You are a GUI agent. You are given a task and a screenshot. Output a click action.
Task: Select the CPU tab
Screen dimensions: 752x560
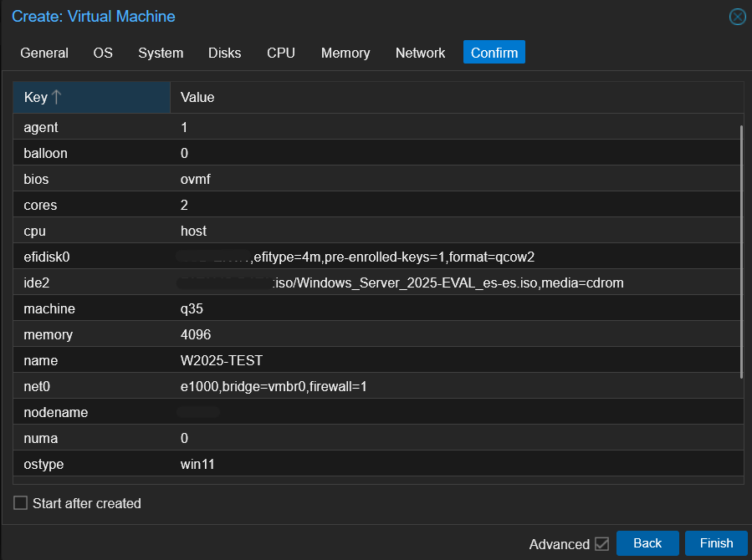pyautogui.click(x=281, y=53)
